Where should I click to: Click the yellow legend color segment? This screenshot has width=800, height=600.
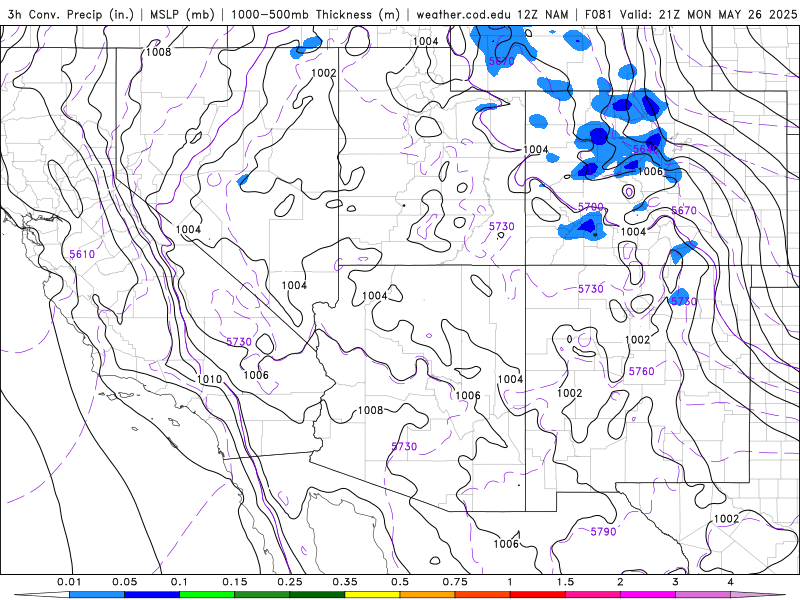point(372,595)
